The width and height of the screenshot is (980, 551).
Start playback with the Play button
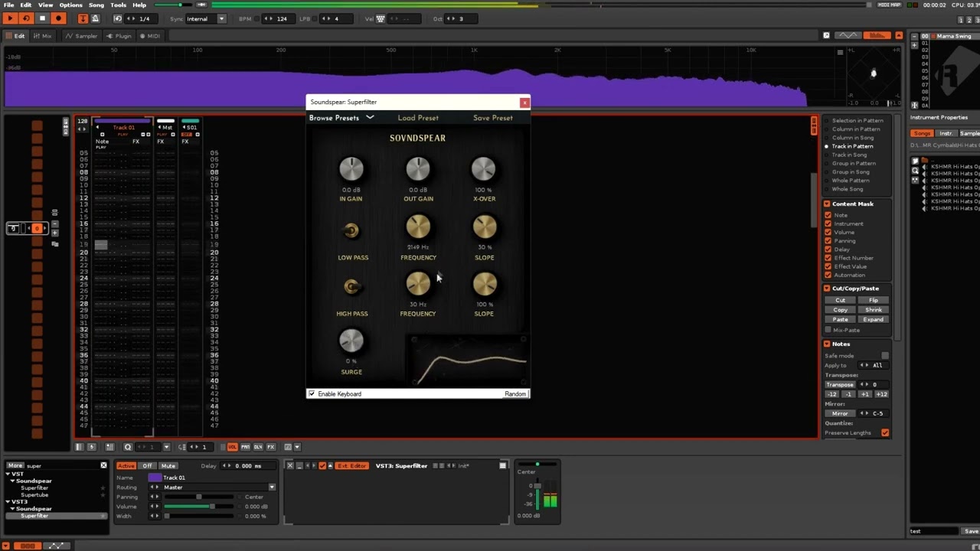click(10, 18)
